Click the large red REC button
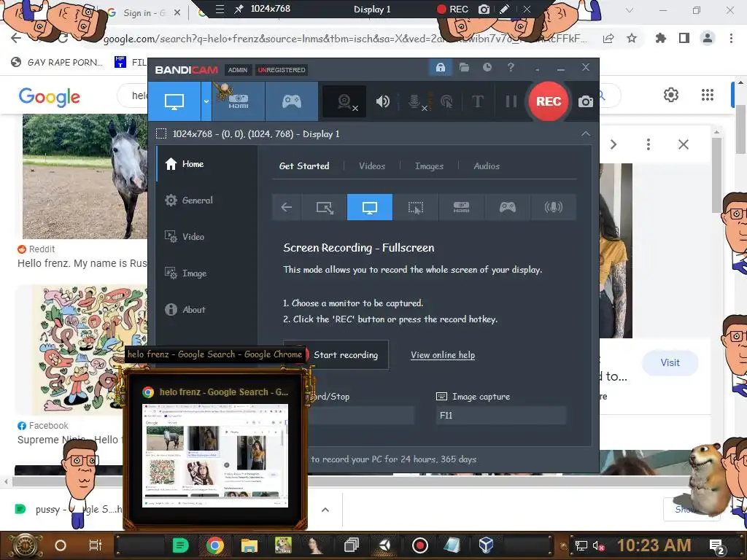This screenshot has height=560, width=747. (549, 101)
